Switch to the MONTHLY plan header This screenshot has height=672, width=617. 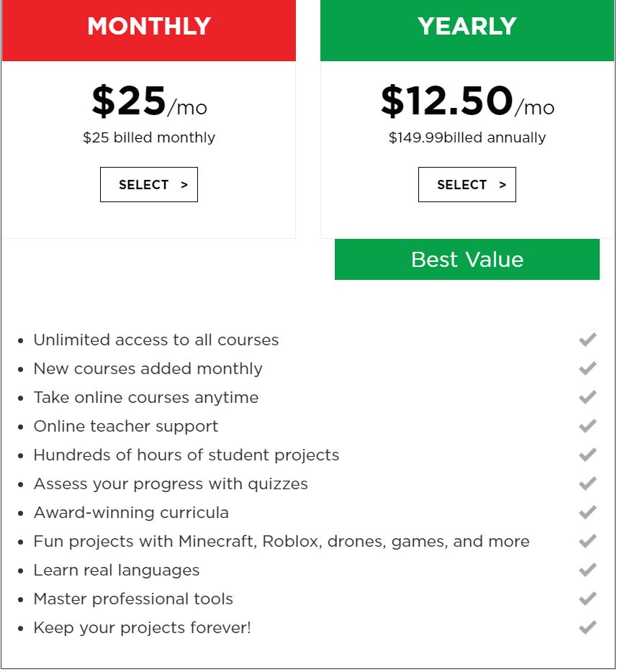(148, 27)
